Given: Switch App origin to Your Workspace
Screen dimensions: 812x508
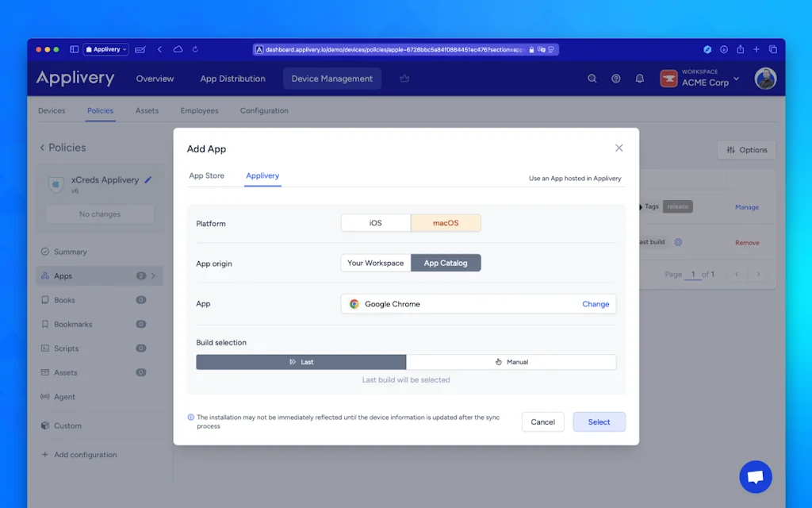Looking at the screenshot, I should (375, 263).
